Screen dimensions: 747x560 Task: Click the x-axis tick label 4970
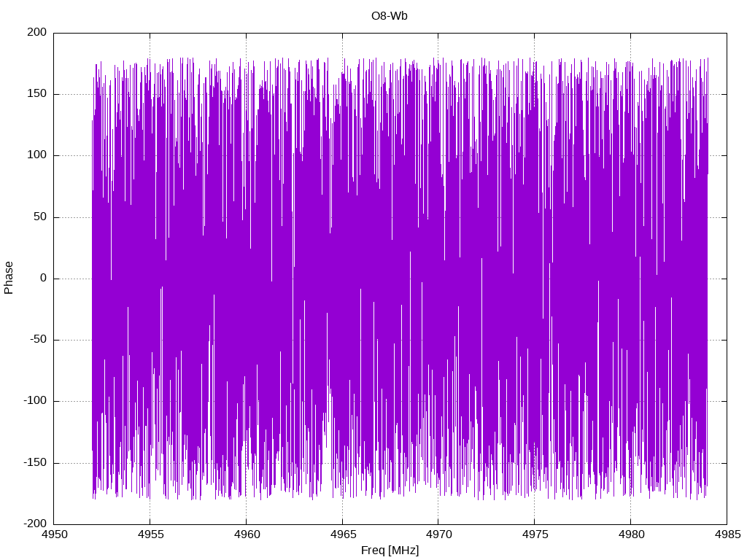(438, 534)
